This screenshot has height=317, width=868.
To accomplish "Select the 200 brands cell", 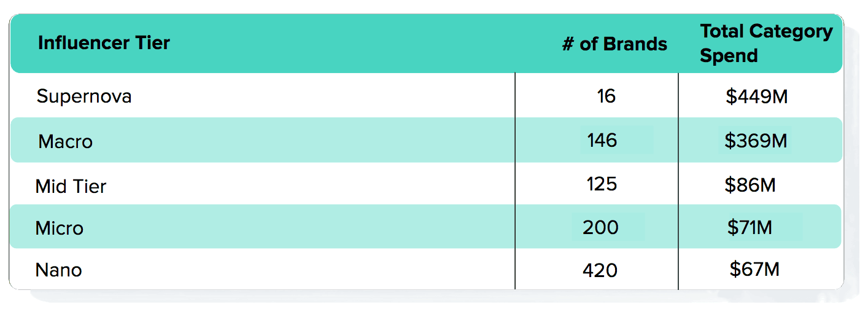I will [600, 227].
